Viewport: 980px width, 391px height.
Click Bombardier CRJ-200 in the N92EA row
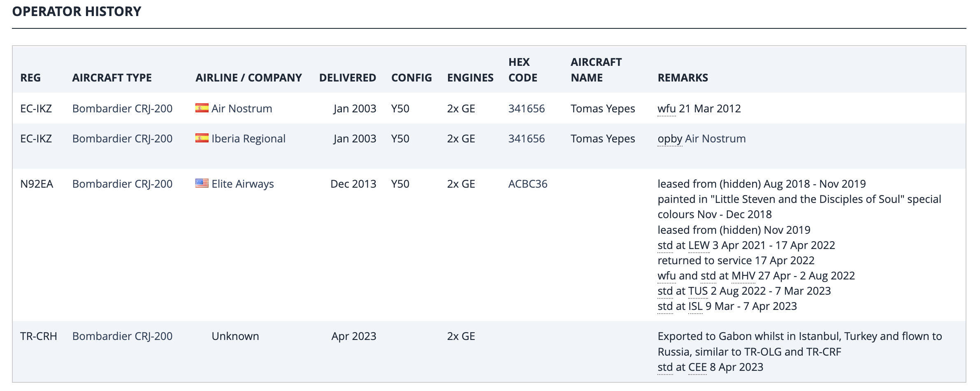[122, 184]
